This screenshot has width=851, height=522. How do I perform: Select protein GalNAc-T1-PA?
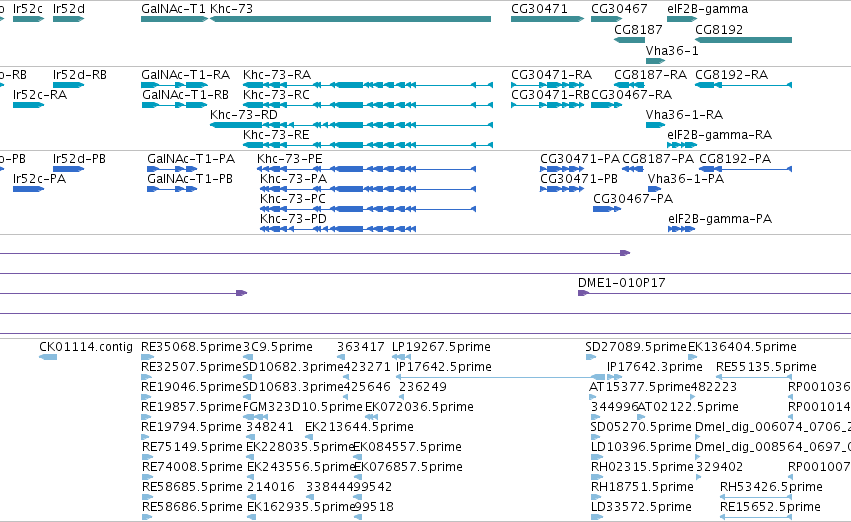pos(172,169)
